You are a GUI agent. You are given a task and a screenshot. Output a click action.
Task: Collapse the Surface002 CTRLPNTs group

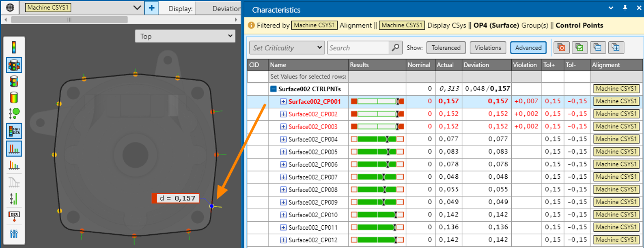(x=274, y=89)
